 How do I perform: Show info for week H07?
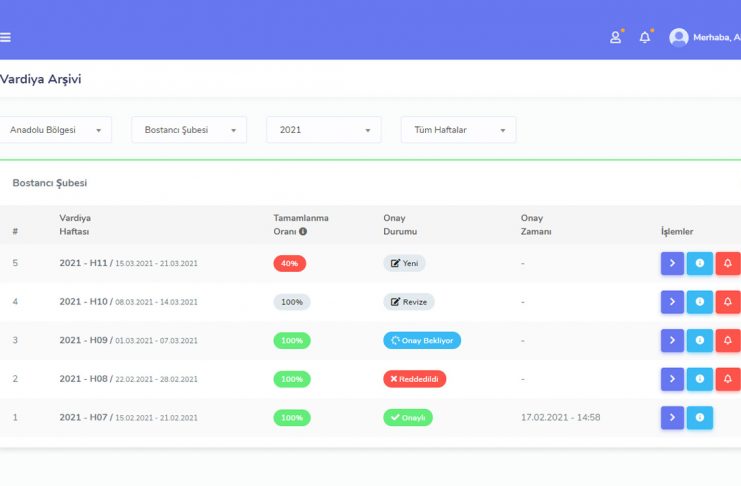click(699, 417)
